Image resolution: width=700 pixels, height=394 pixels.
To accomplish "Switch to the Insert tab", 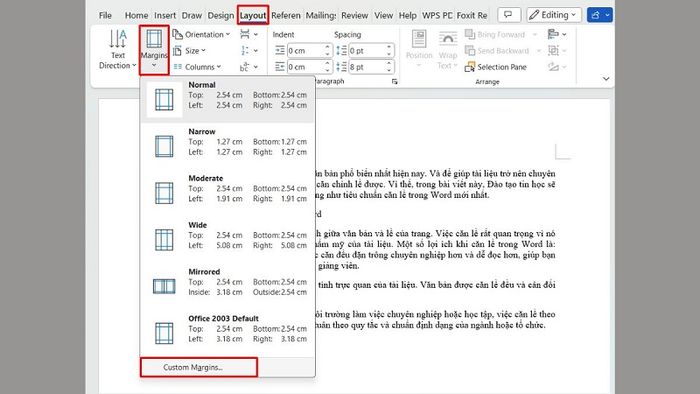I will (165, 15).
